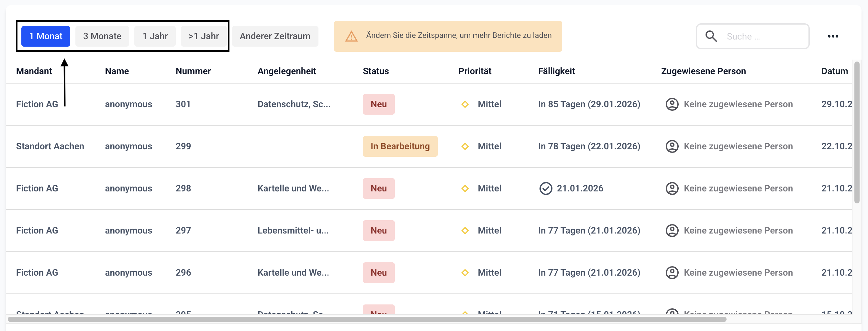Choose the 1 Jahr time filter
The height and width of the screenshot is (331, 868).
click(x=155, y=36)
